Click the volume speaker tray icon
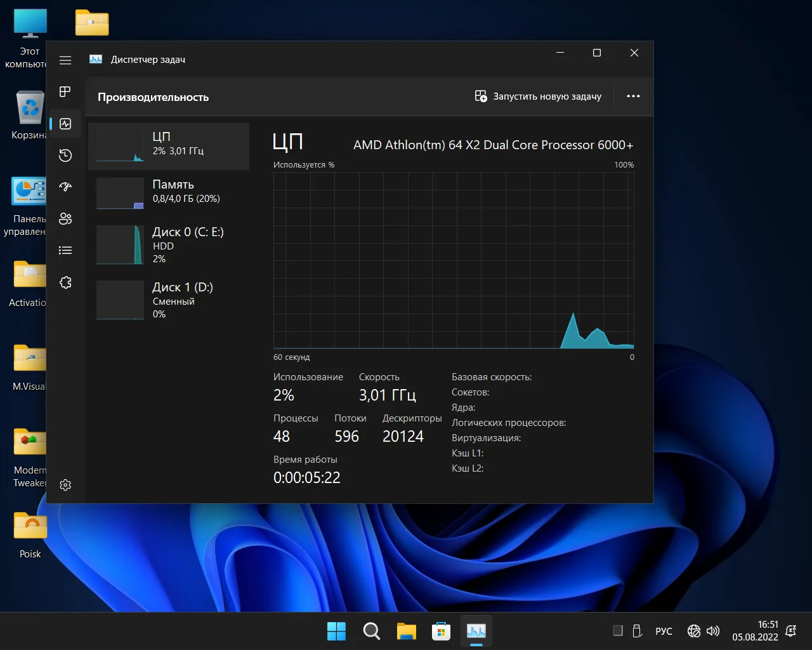812x650 pixels. point(713,631)
